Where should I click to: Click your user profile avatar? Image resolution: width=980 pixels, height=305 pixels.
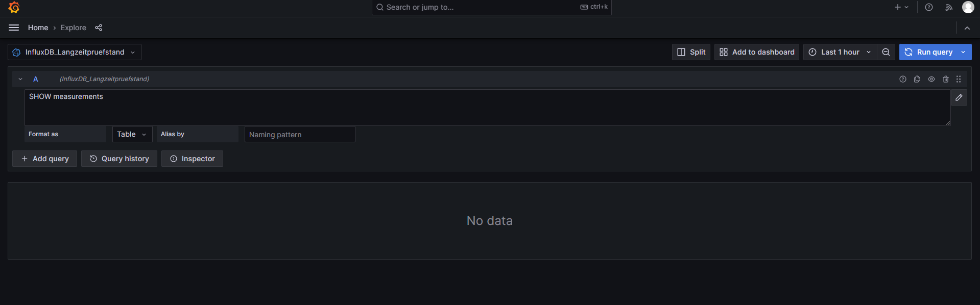tap(968, 7)
